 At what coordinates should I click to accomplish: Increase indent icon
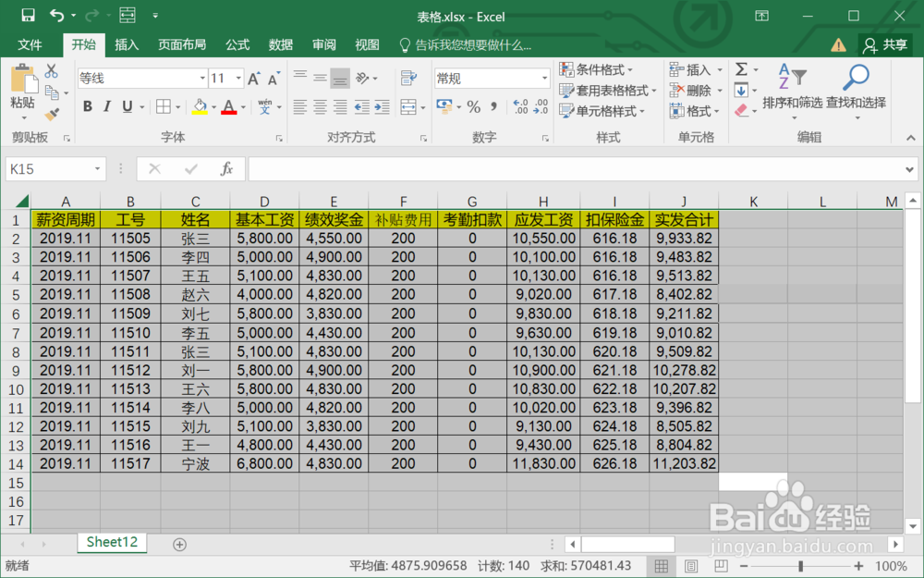[x=383, y=106]
